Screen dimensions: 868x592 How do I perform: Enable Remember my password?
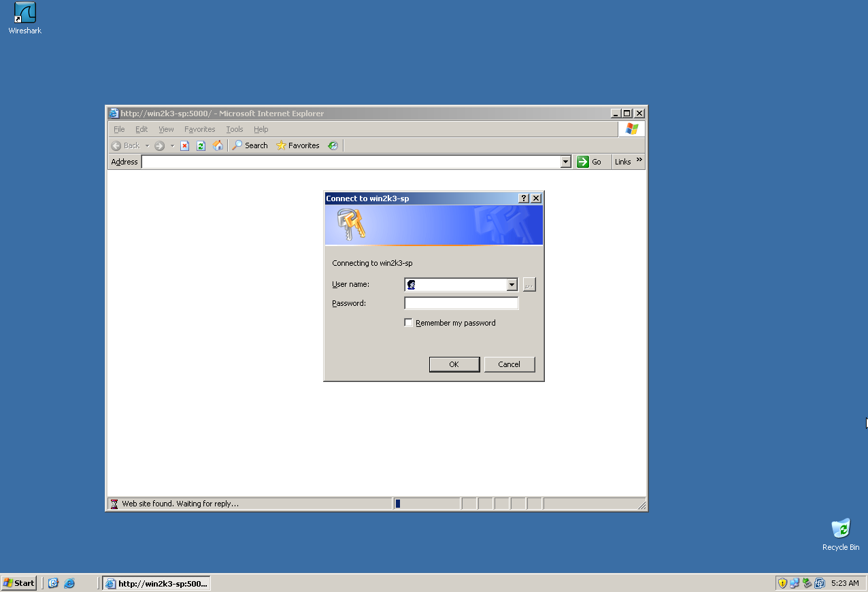pos(408,322)
